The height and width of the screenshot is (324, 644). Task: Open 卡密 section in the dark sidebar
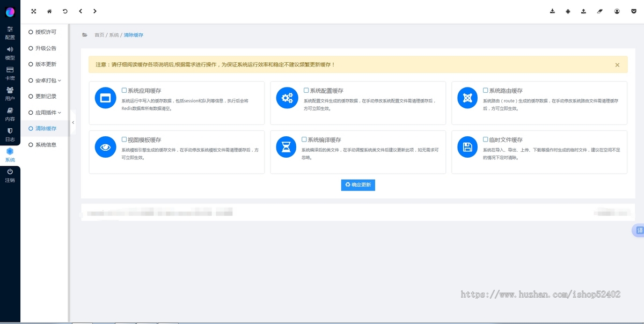(10, 73)
